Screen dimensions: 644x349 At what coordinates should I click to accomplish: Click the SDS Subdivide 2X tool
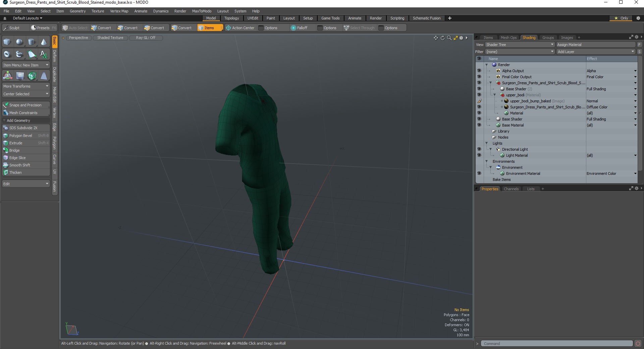[26, 128]
